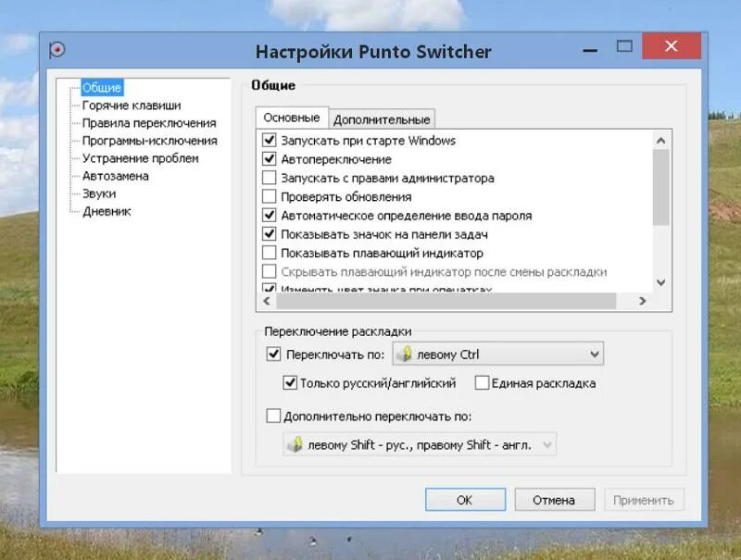Image resolution: width=741 pixels, height=560 pixels.
Task: Toggle the Переключать по checkbox
Action: (273, 355)
